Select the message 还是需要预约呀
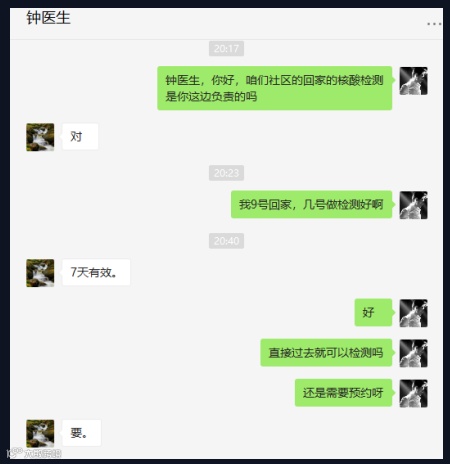Image resolution: width=450 pixels, height=464 pixels. tap(344, 393)
